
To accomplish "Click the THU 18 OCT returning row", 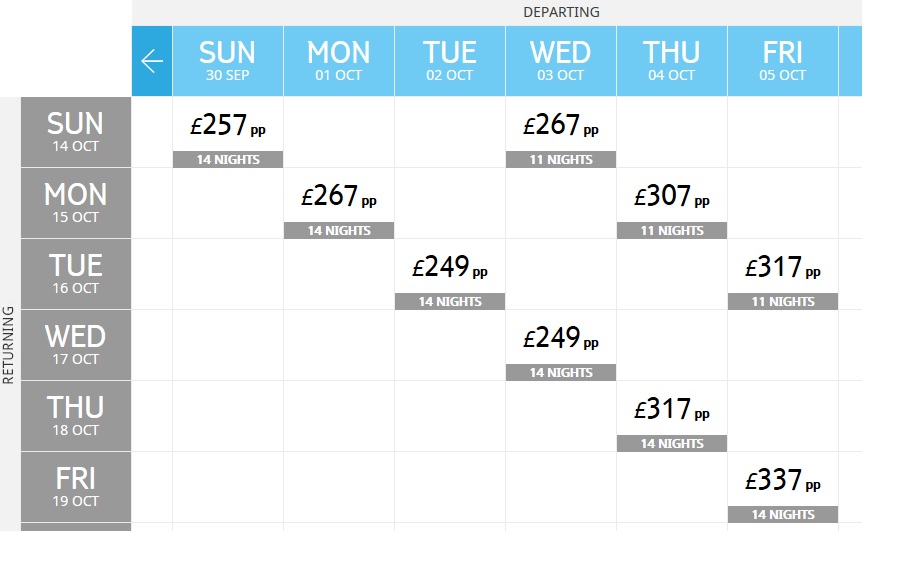I will tap(76, 416).
